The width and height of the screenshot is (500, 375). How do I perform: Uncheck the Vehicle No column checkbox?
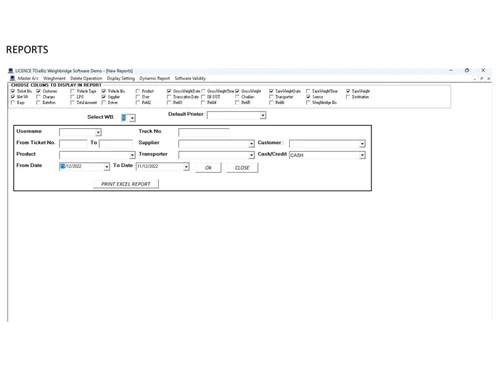[x=104, y=91]
